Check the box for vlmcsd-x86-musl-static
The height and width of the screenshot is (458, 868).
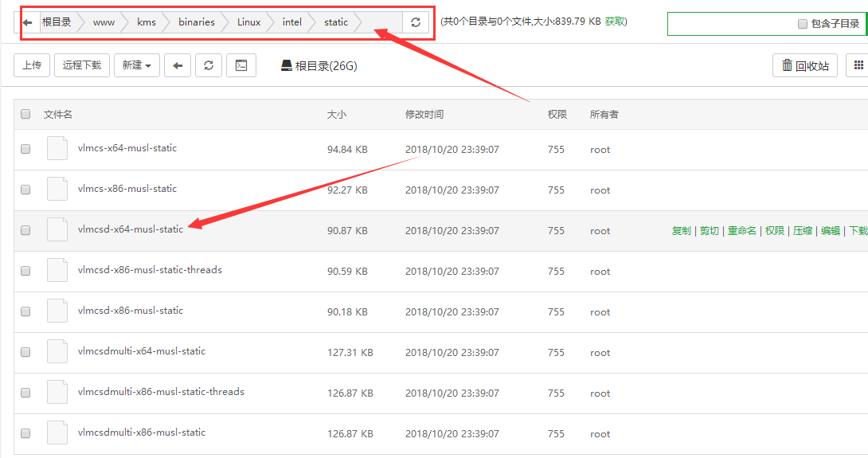(25, 311)
